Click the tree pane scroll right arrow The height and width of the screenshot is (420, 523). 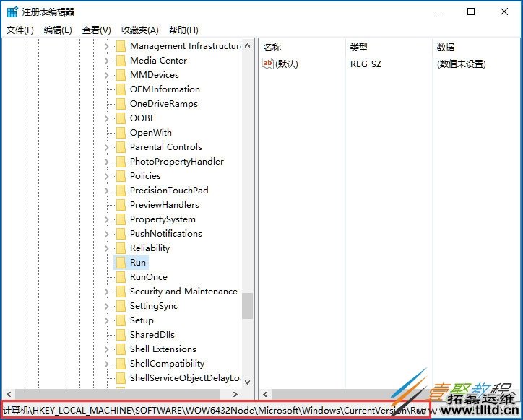coord(235,394)
